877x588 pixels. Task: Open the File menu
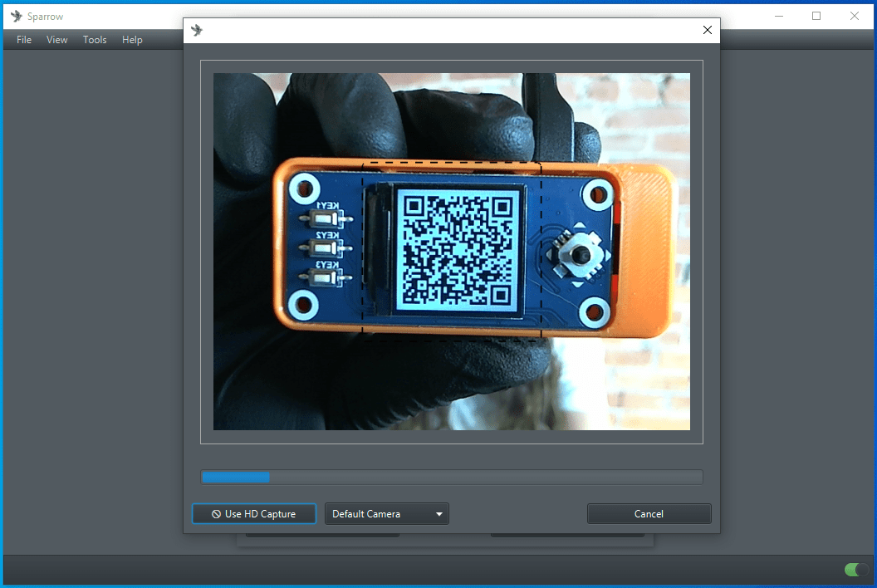coord(24,40)
